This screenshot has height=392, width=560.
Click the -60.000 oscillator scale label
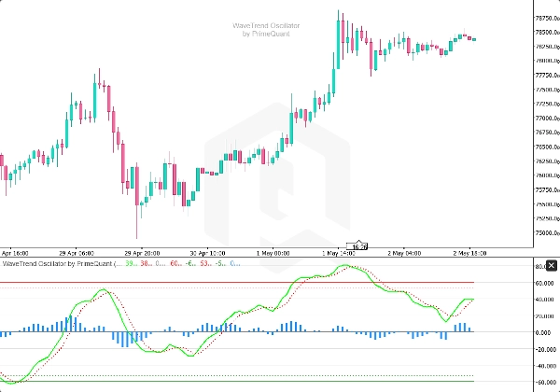click(546, 383)
